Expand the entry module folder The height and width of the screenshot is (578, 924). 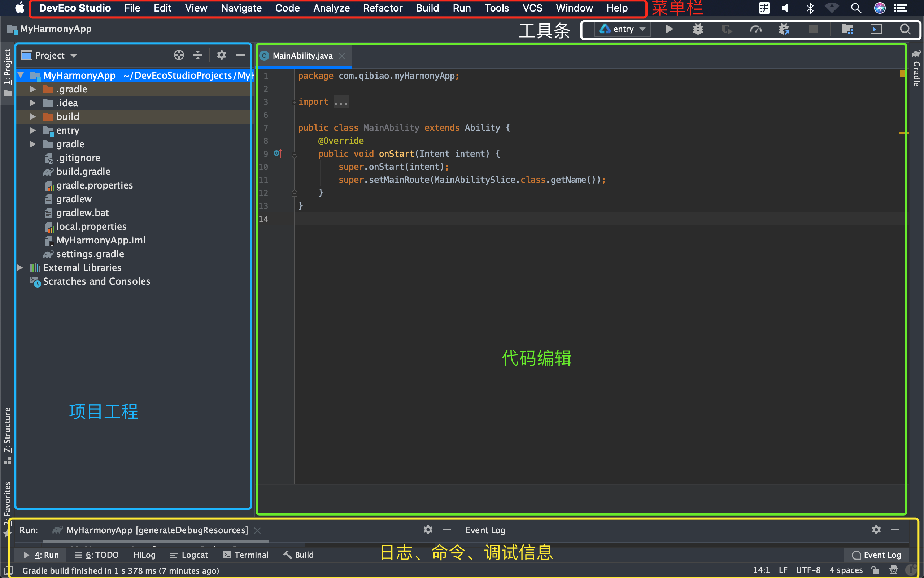33,130
